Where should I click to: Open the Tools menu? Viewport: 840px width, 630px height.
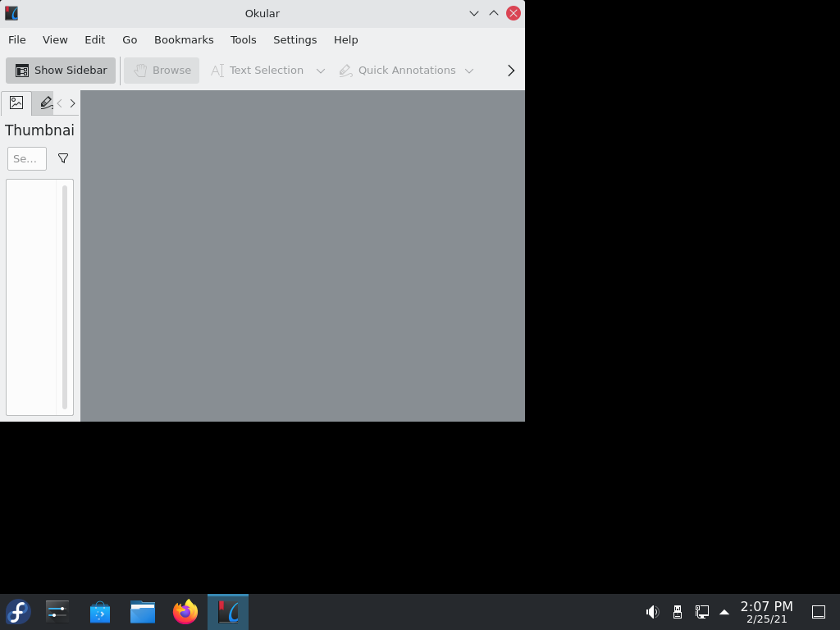[243, 40]
